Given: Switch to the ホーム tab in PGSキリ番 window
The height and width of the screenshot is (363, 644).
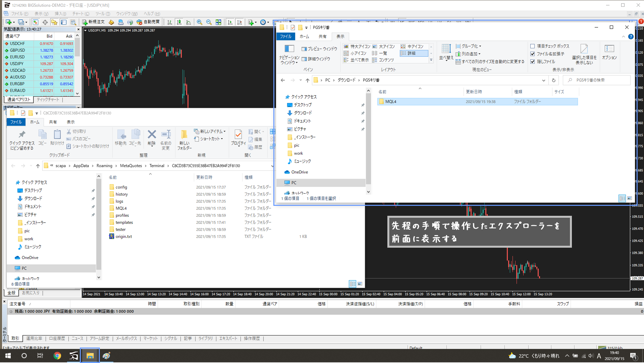Looking at the screenshot, I should click(304, 36).
